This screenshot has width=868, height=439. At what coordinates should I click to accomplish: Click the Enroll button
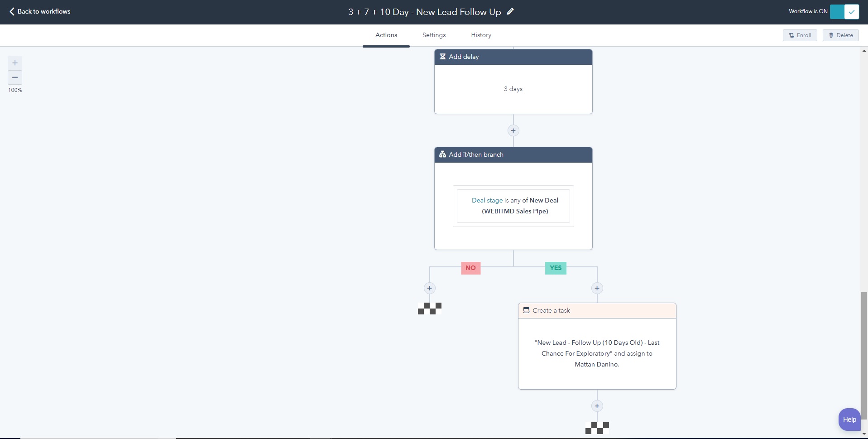click(800, 35)
